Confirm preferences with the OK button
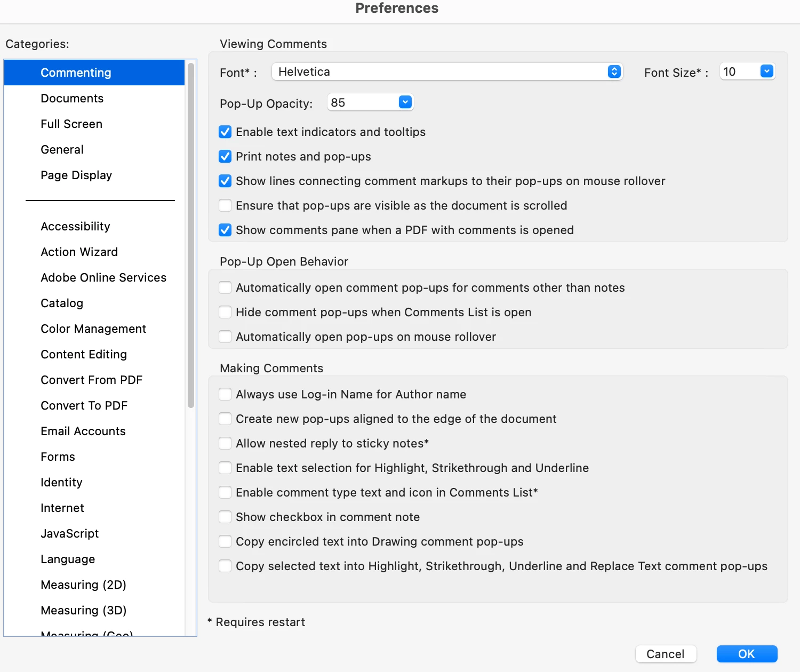This screenshot has width=800, height=672. click(746, 654)
